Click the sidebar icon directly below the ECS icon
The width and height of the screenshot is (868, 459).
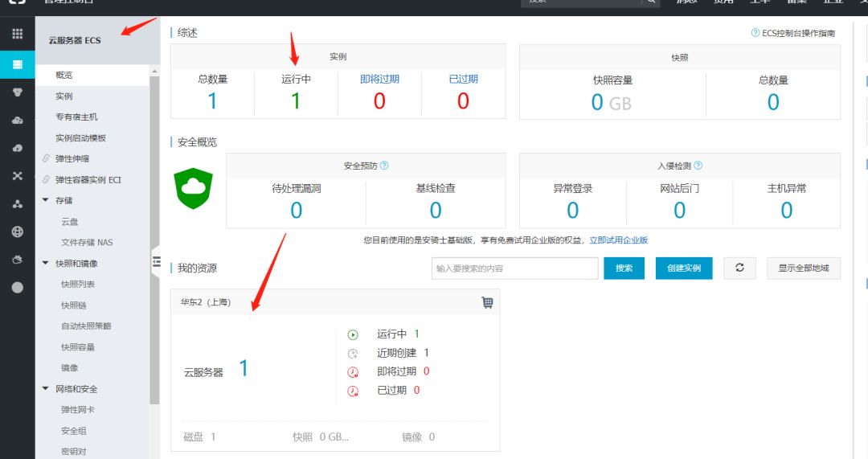17,92
